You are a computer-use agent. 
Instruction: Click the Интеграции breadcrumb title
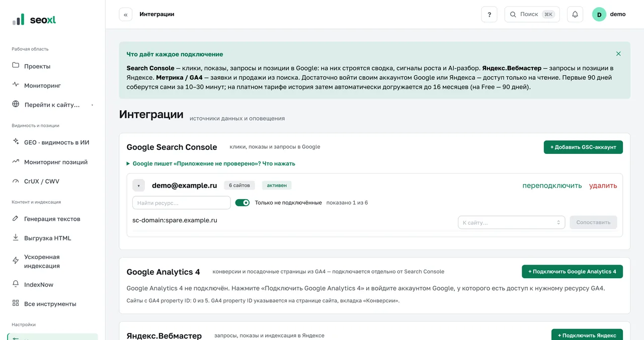pyautogui.click(x=157, y=15)
